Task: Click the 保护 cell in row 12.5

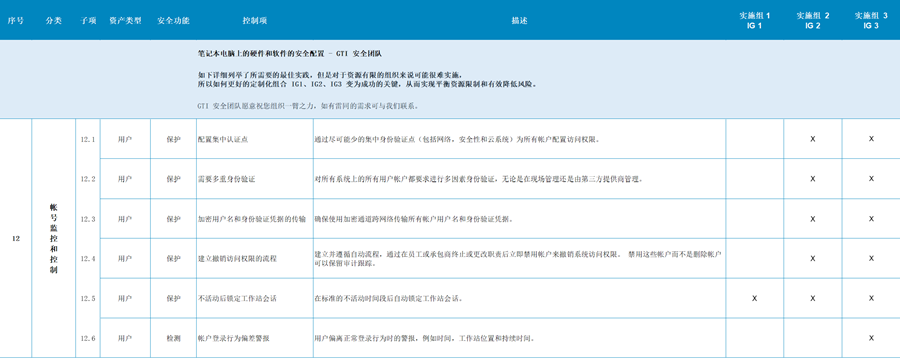Action: click(173, 298)
